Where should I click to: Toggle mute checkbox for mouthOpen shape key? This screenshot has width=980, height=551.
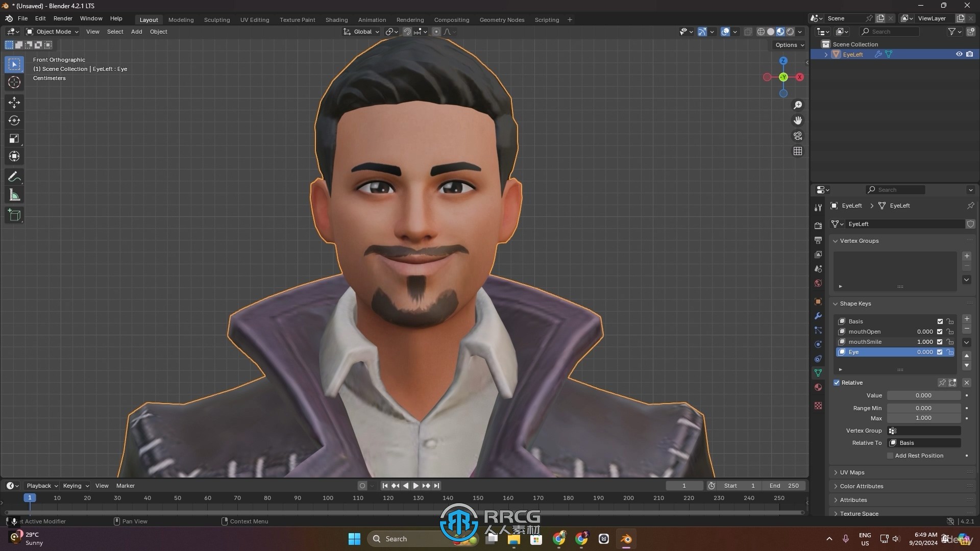click(x=940, y=332)
